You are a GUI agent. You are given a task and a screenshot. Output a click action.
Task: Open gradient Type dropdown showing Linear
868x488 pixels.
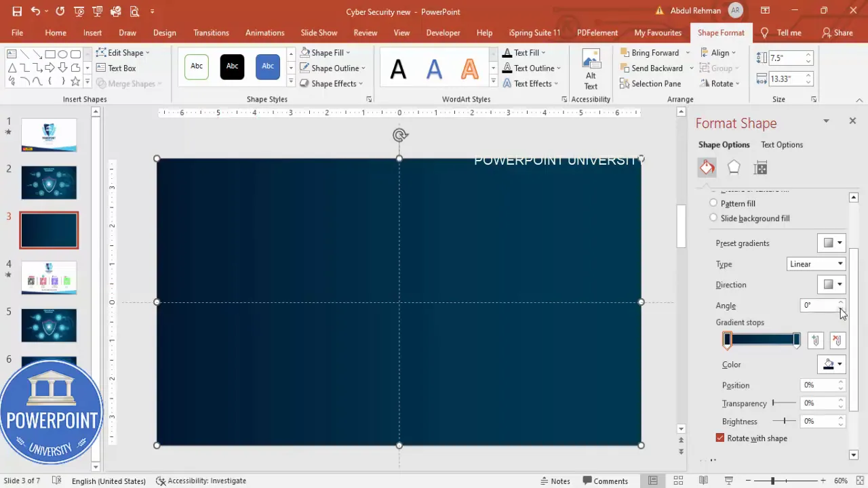[816, 264]
